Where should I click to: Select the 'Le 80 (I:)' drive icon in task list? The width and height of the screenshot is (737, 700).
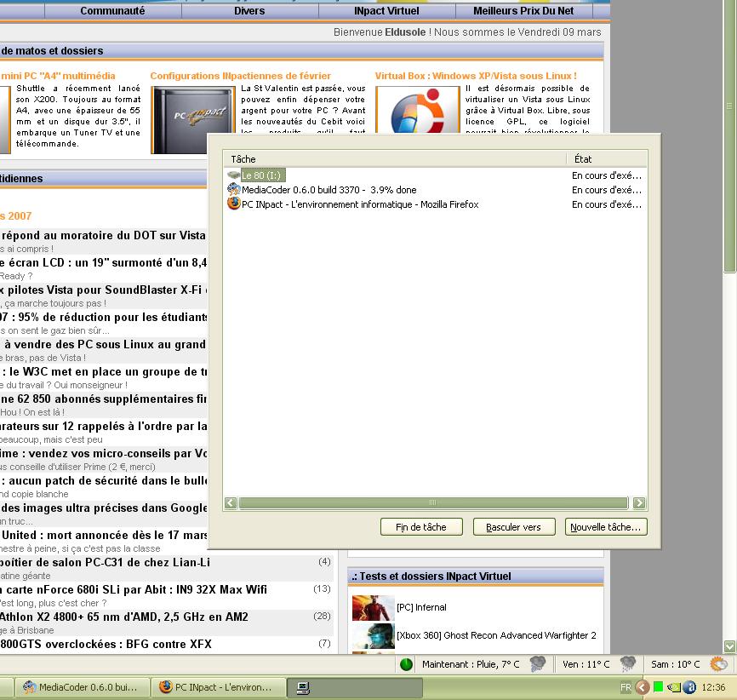(233, 175)
